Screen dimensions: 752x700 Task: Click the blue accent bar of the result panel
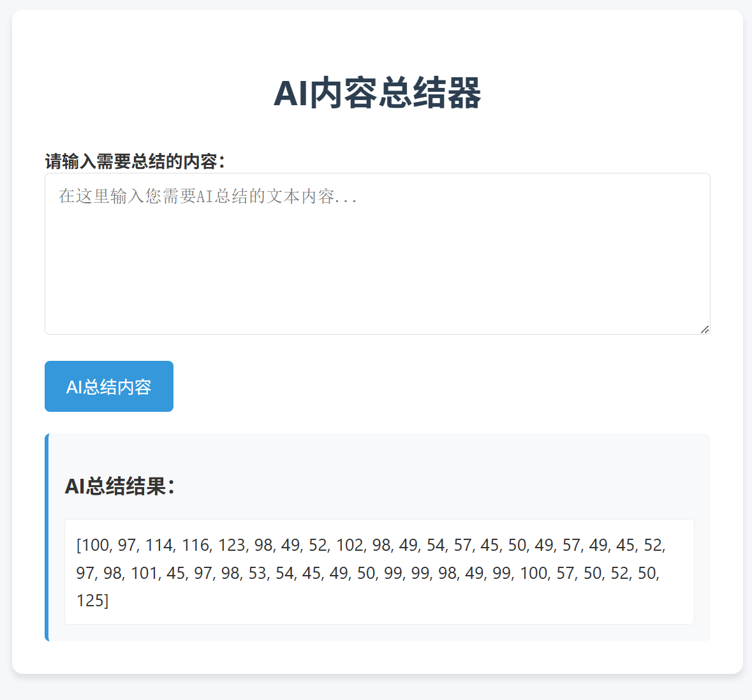coord(47,537)
